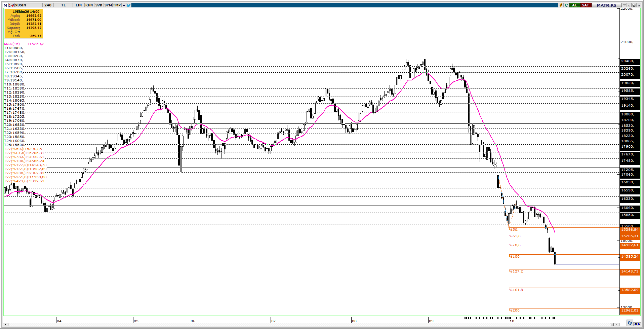Screen dimensions: 644x329
Task: Change the 240 period selector
Action: [x=48, y=5]
